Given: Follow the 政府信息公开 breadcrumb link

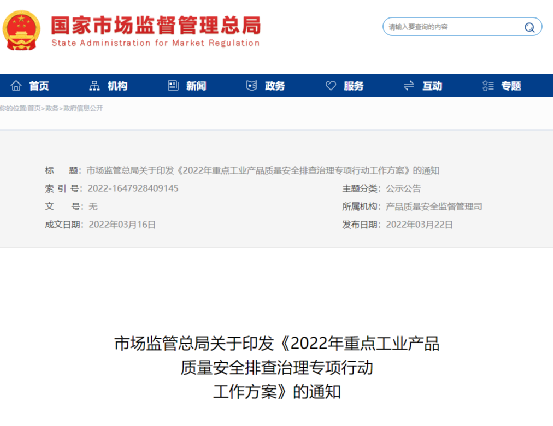Looking at the screenshot, I should coord(83,108).
